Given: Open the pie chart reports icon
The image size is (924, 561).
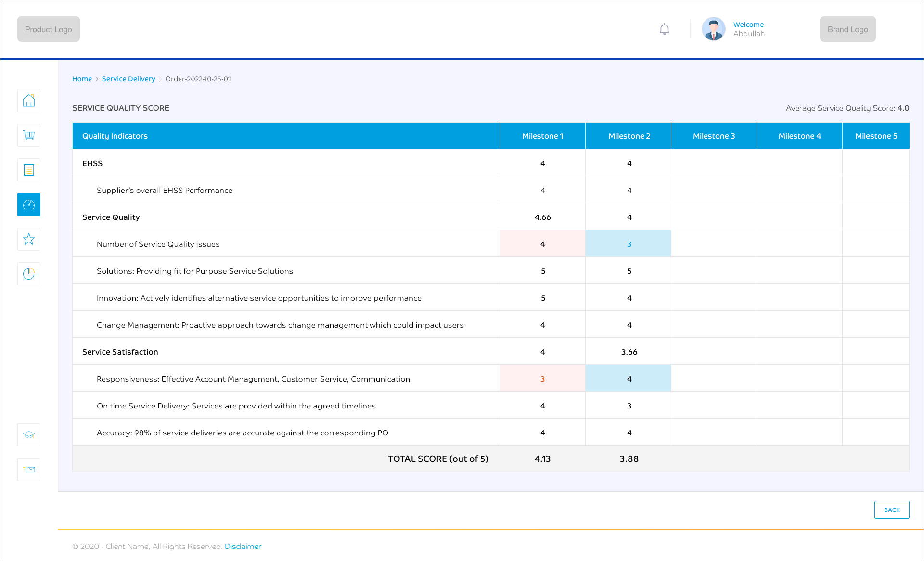Looking at the screenshot, I should [29, 274].
